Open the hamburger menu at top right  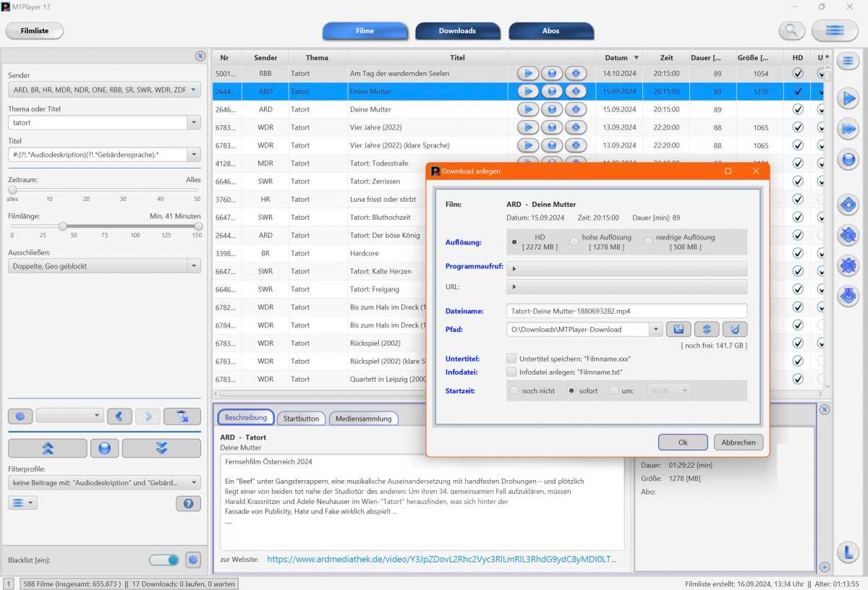click(x=835, y=30)
